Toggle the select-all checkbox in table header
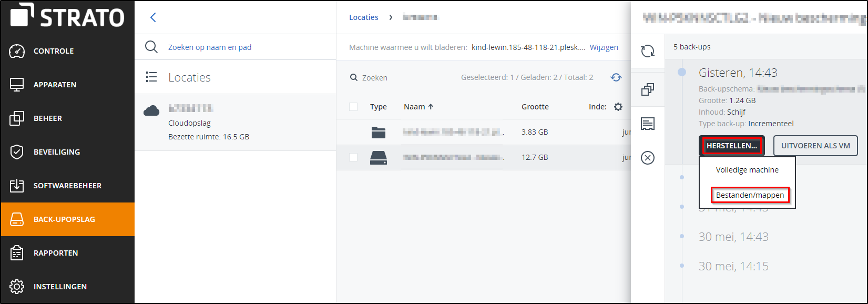 tap(353, 107)
